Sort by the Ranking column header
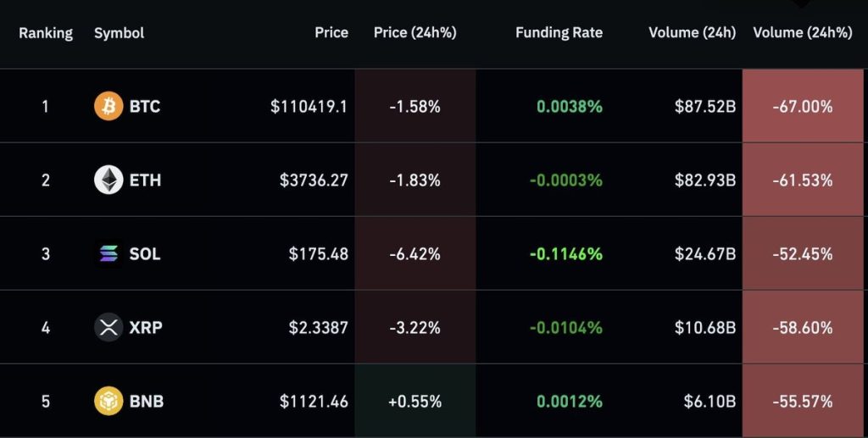 (x=46, y=33)
